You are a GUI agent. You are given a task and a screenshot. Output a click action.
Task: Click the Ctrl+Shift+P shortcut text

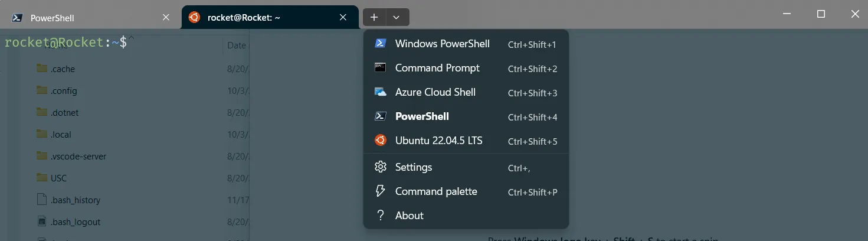[x=532, y=192]
